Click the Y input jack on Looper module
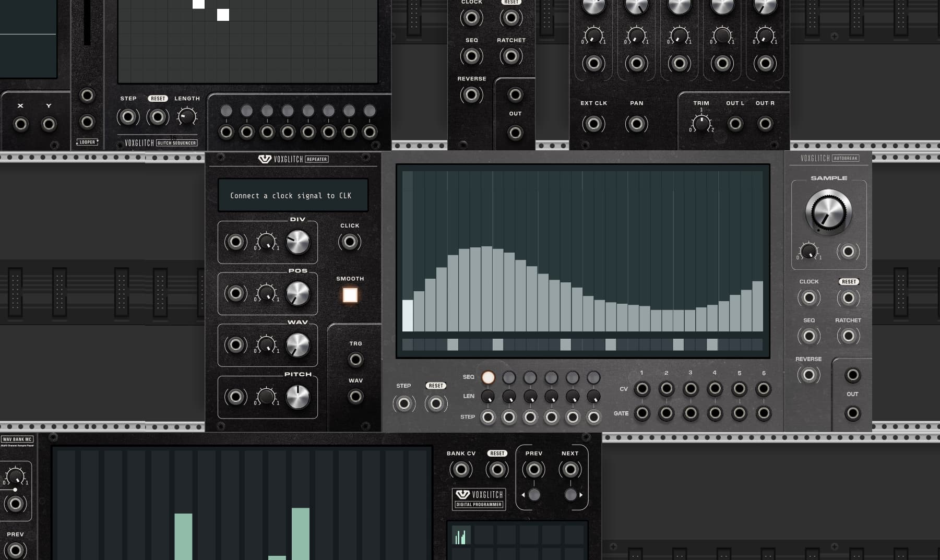 (x=49, y=124)
